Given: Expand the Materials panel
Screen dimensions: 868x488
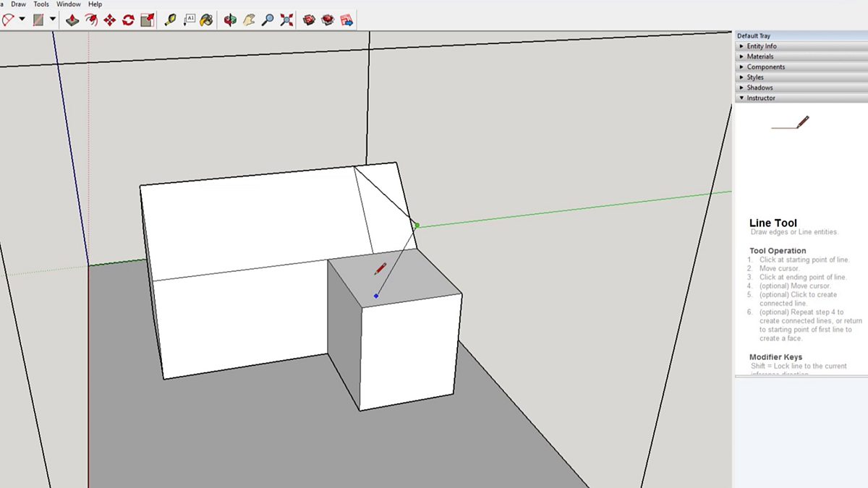Looking at the screenshot, I should tap(759, 56).
